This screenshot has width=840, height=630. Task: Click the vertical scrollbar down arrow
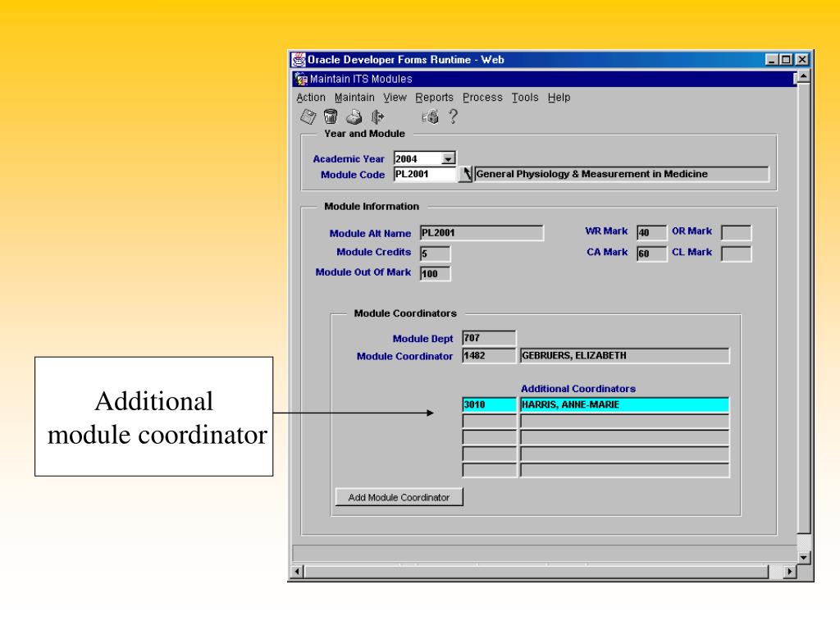[x=803, y=558]
